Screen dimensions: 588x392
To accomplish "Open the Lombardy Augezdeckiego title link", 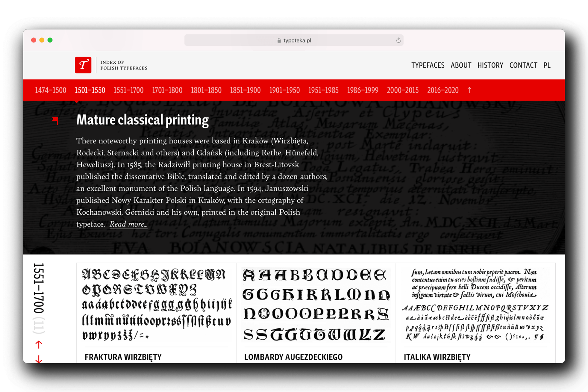I will (293, 357).
